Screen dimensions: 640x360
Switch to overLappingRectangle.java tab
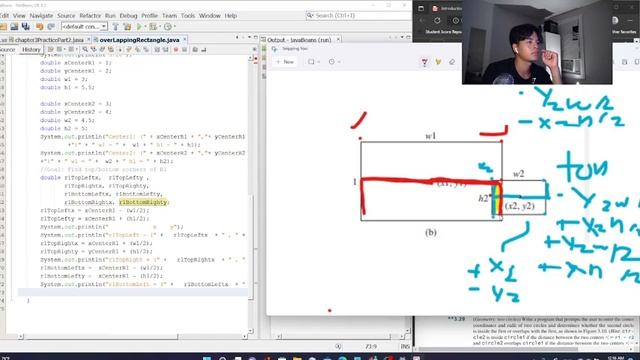[139, 40]
